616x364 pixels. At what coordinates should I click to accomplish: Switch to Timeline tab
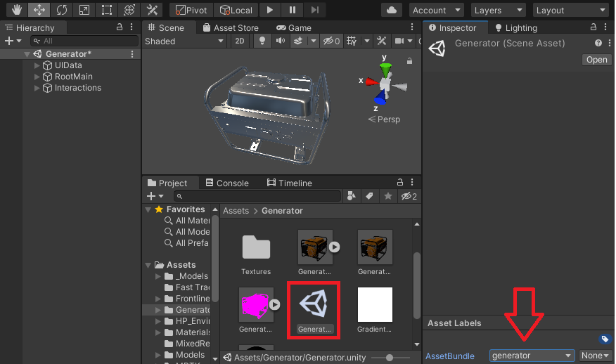[x=290, y=183]
